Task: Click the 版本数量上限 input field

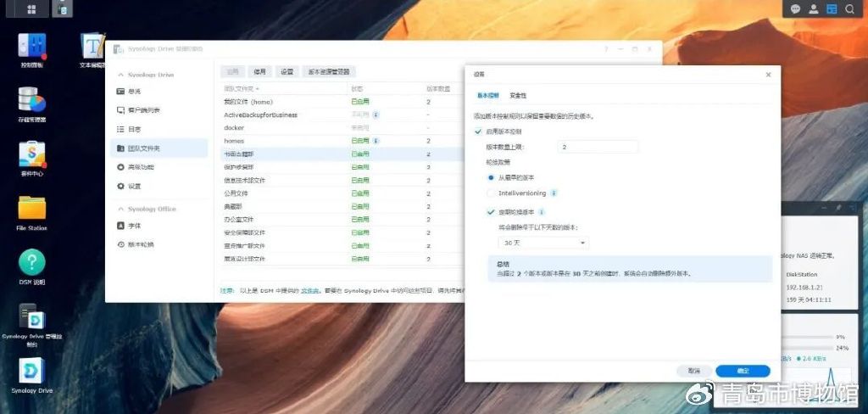Action: [598, 147]
